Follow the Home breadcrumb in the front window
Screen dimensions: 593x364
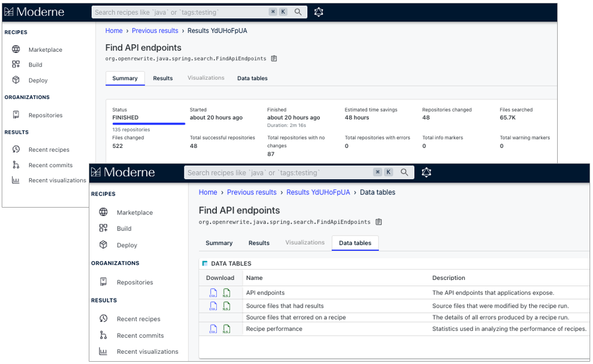pos(208,192)
